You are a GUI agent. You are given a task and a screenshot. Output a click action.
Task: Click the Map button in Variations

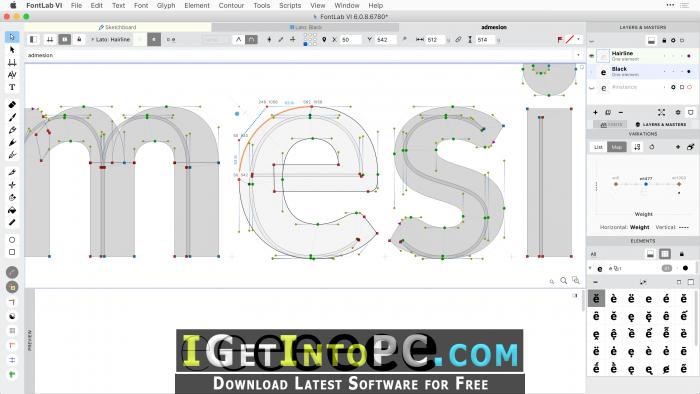(x=617, y=147)
